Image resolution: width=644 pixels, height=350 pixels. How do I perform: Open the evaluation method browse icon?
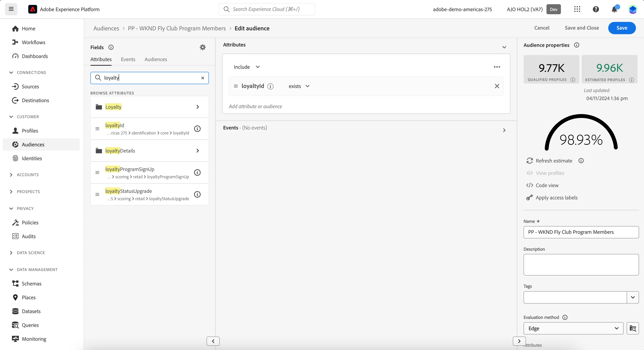(633, 328)
